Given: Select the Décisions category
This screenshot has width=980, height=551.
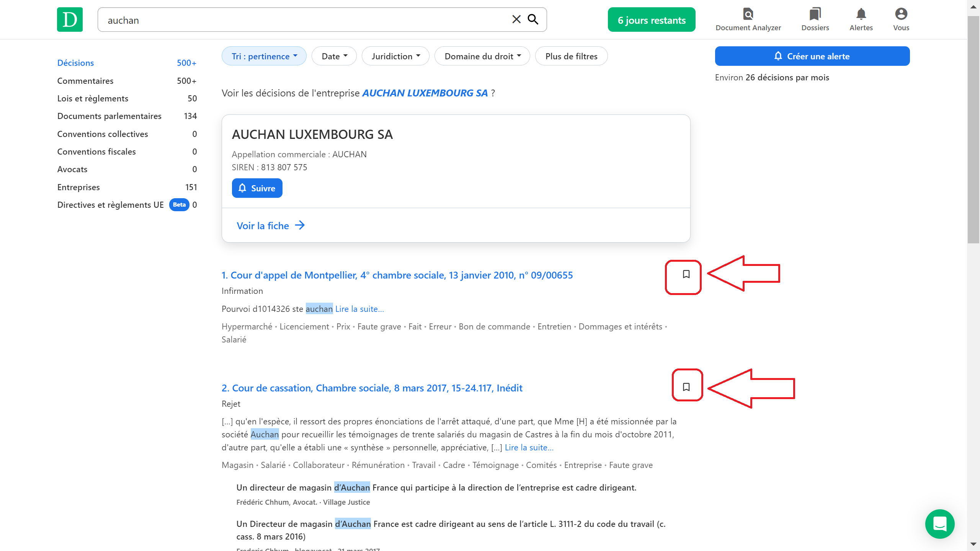Looking at the screenshot, I should (127, 63).
